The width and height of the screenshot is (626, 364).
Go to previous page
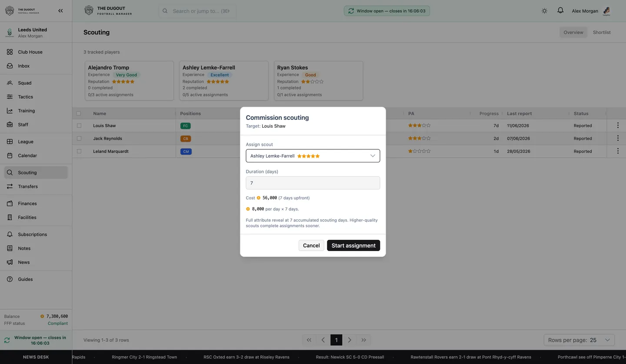tap(323, 340)
